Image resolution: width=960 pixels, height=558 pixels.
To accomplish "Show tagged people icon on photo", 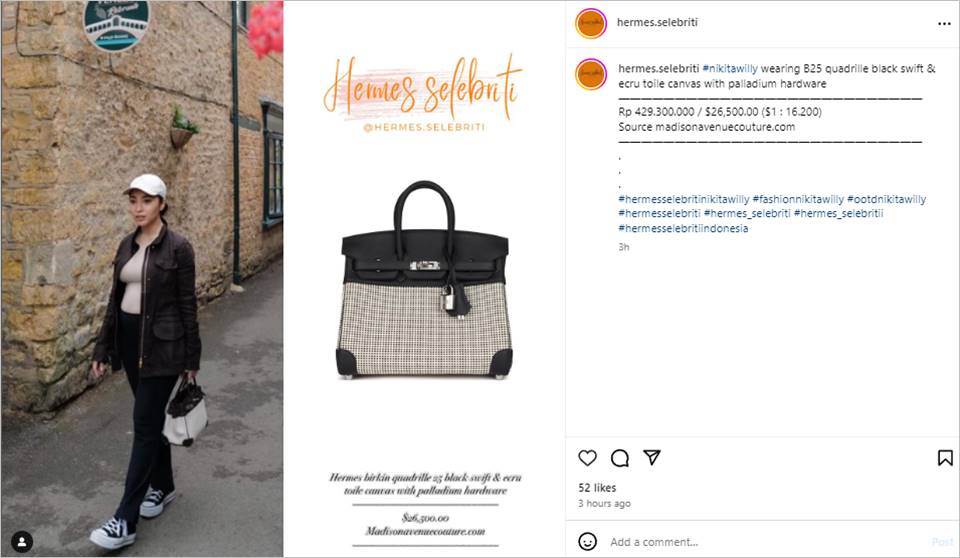I will click(x=22, y=541).
